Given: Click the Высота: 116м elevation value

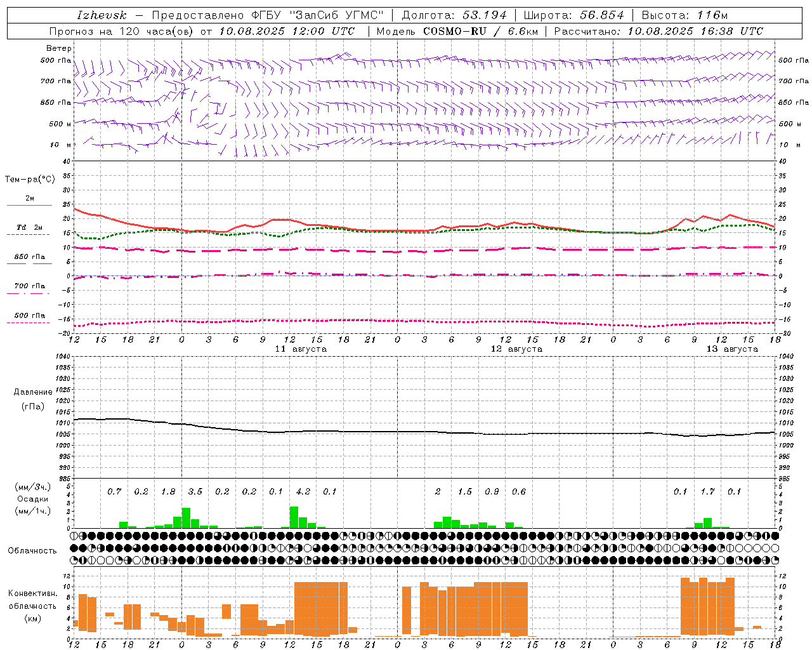Looking at the screenshot, I should coord(684,15).
